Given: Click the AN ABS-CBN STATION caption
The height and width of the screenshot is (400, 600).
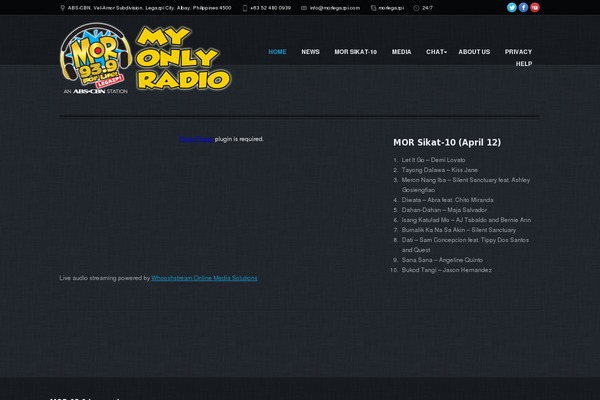Looking at the screenshot, I should [96, 91].
